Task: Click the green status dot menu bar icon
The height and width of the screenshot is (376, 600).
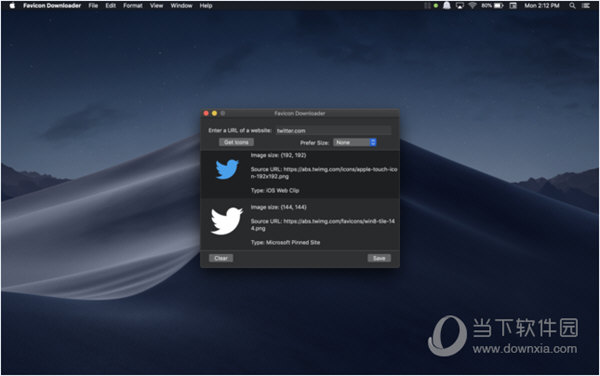Action: point(436,5)
